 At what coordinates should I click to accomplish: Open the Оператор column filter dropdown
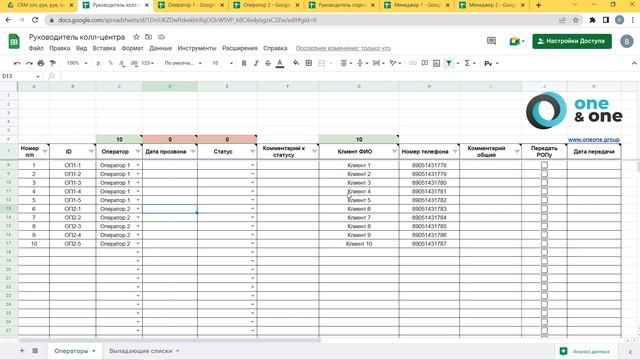pos(138,151)
